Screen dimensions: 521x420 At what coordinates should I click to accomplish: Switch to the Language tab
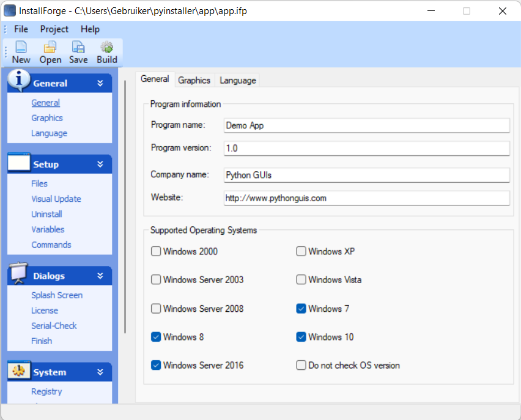pyautogui.click(x=238, y=81)
